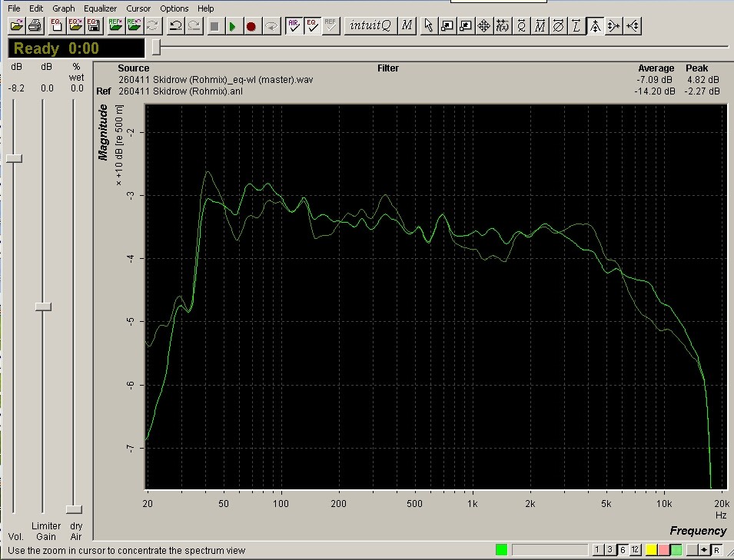
Task: Click the reference Average value -14.20 dB
Action: pyautogui.click(x=654, y=91)
